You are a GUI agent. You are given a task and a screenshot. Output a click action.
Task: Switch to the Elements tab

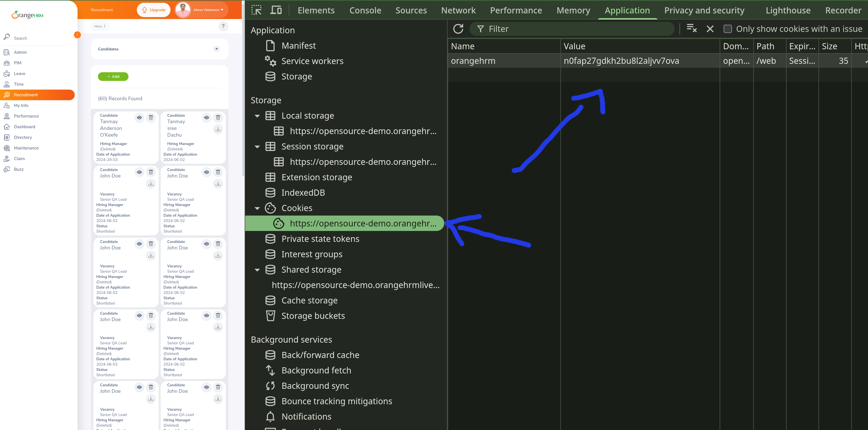click(316, 10)
